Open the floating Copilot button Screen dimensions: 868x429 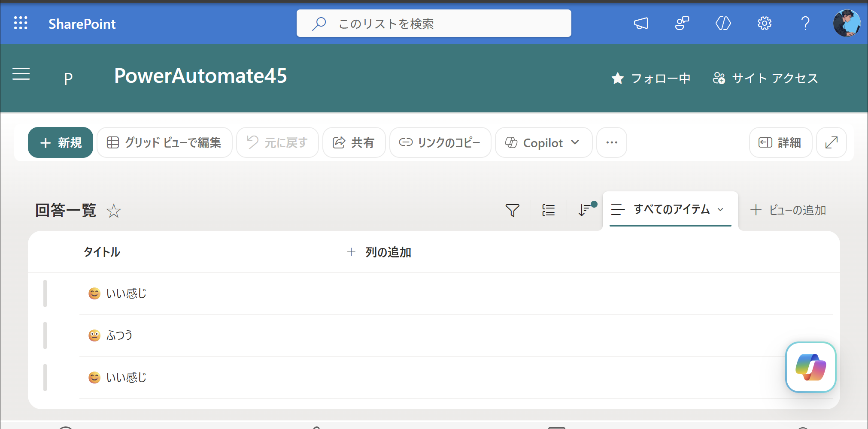811,367
